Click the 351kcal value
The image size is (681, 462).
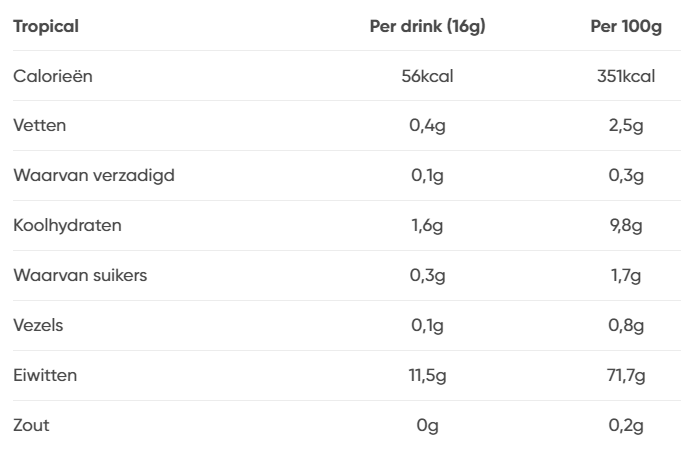click(626, 76)
